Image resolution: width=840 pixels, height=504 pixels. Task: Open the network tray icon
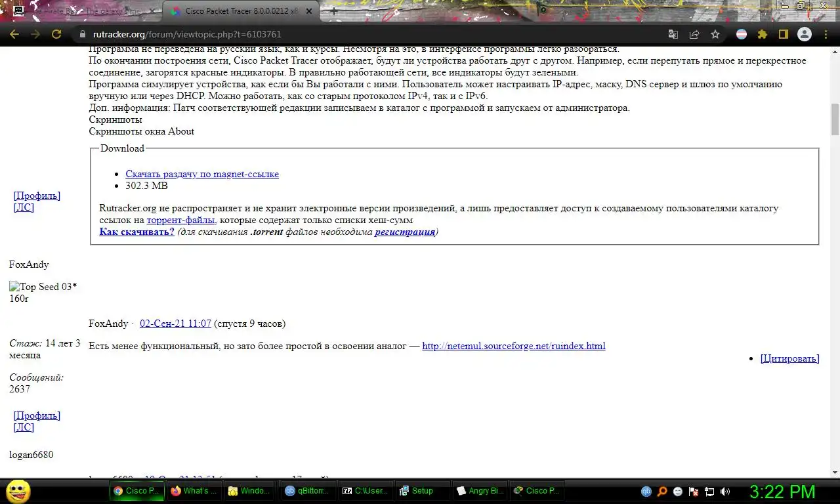pos(709,491)
